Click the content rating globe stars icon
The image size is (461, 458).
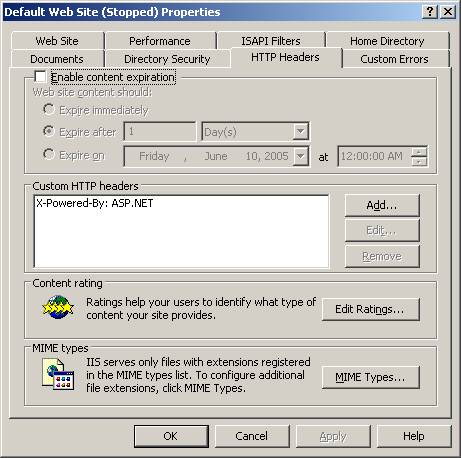pos(58,307)
